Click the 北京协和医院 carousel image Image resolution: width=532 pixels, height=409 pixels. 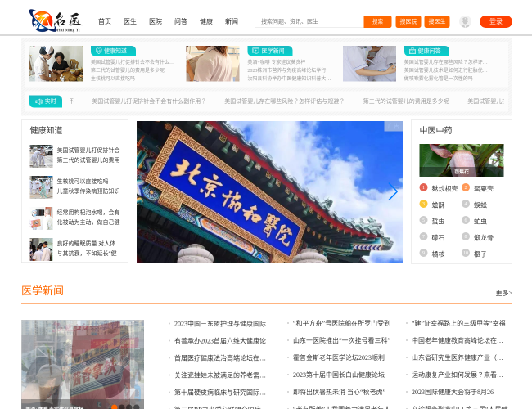coord(269,192)
